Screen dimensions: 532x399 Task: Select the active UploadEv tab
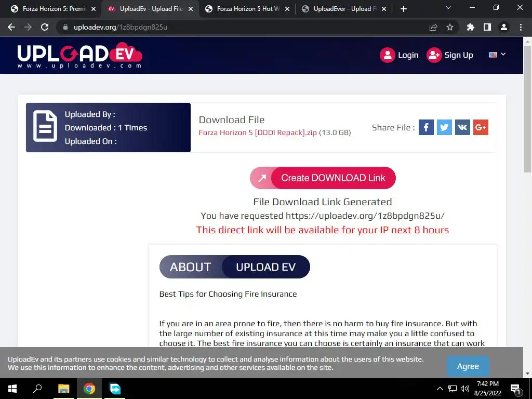[x=151, y=9]
